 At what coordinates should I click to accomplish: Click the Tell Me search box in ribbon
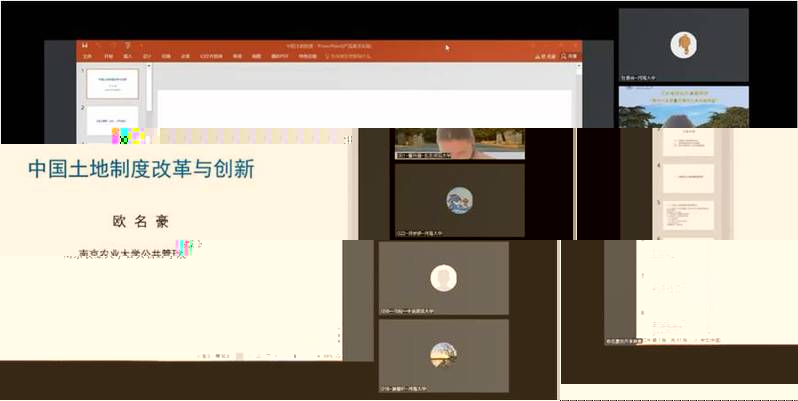click(351, 57)
